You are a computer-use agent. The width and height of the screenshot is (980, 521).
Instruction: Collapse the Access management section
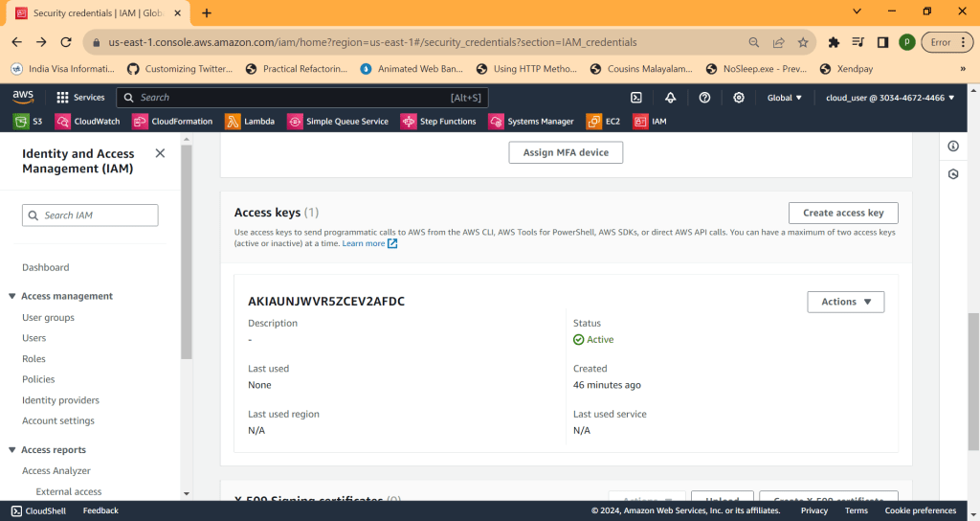(12, 297)
